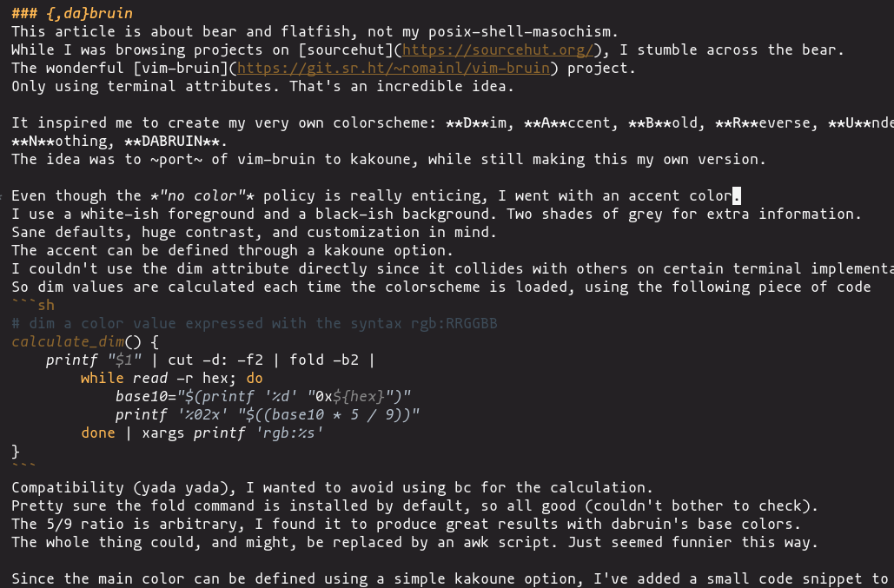
Task: Click the "base10=" variable assignment
Action: point(144,396)
